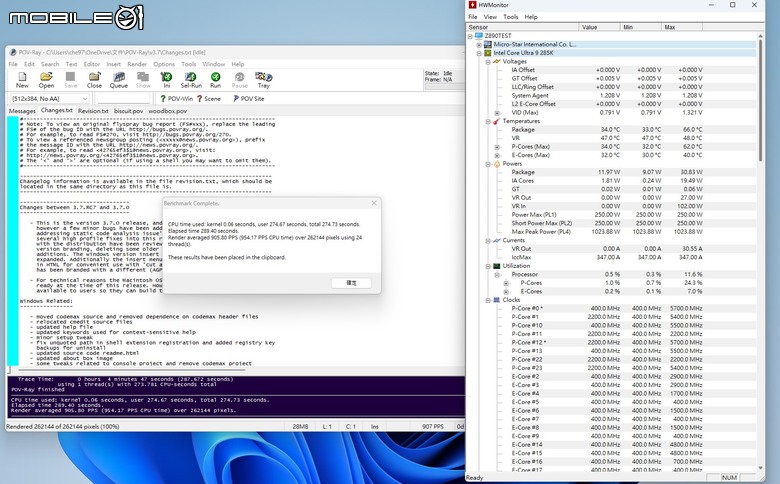Collapse the Voltages section

pos(488,62)
